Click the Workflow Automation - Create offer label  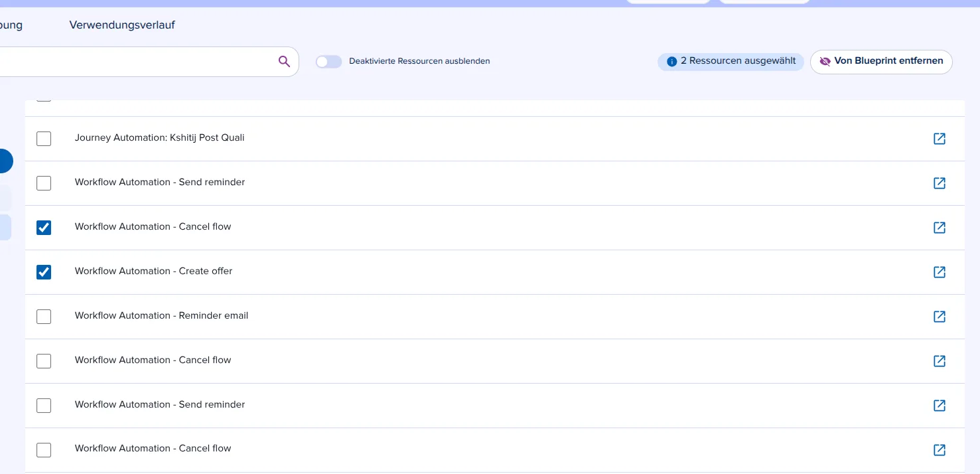(153, 271)
